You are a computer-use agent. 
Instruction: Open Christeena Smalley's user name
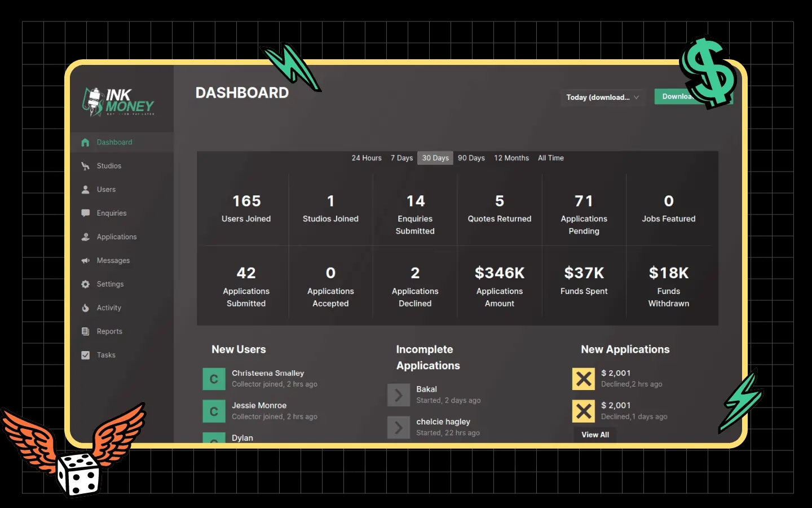click(x=268, y=373)
